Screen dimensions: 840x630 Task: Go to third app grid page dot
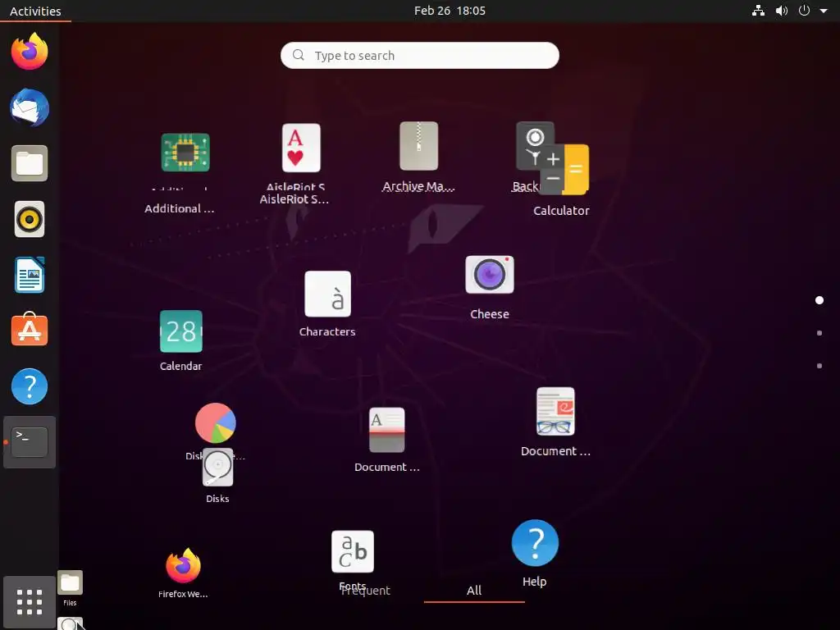819,366
